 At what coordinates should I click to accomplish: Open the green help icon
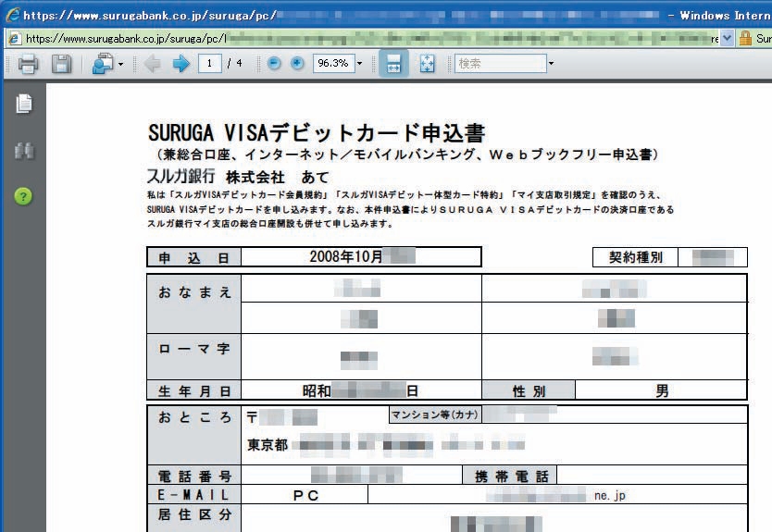23,196
